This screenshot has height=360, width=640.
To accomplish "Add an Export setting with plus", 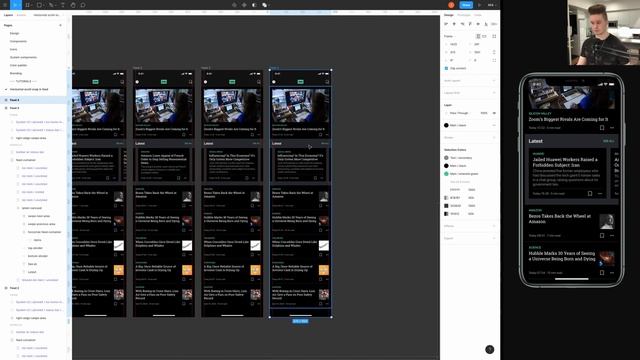I will click(x=494, y=238).
